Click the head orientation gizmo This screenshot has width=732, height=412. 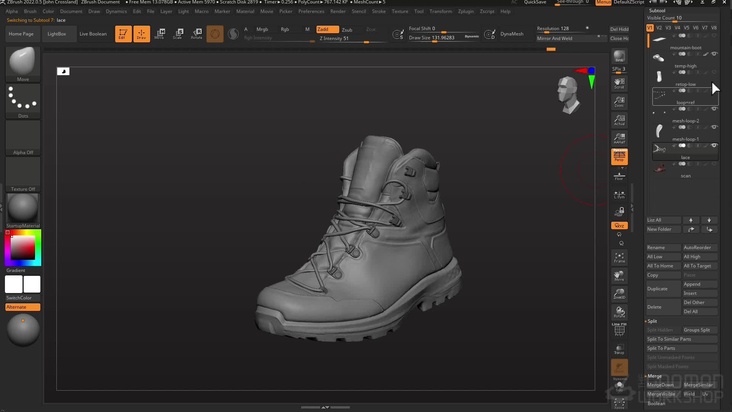point(569,89)
